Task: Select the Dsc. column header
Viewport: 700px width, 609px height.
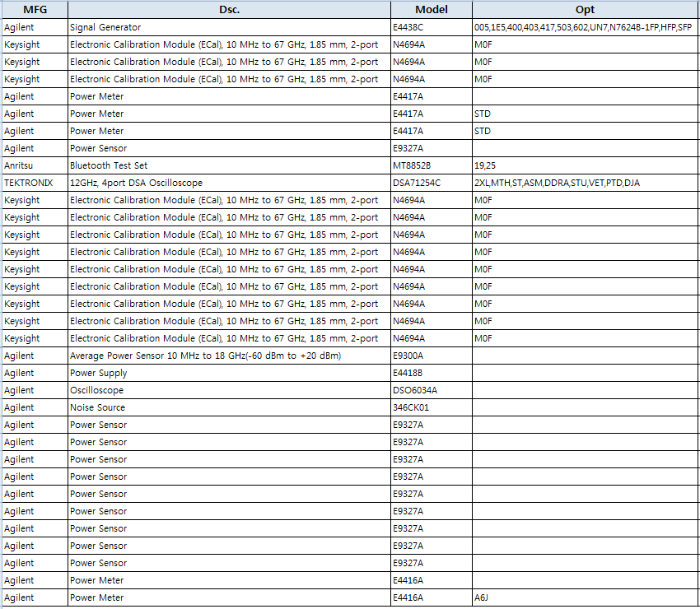Action: tap(229, 9)
